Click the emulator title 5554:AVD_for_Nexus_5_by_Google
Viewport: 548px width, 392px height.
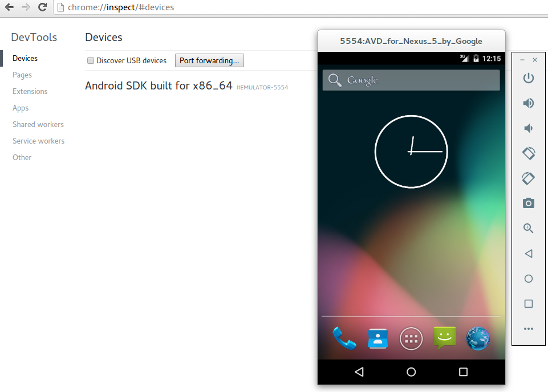pos(411,41)
